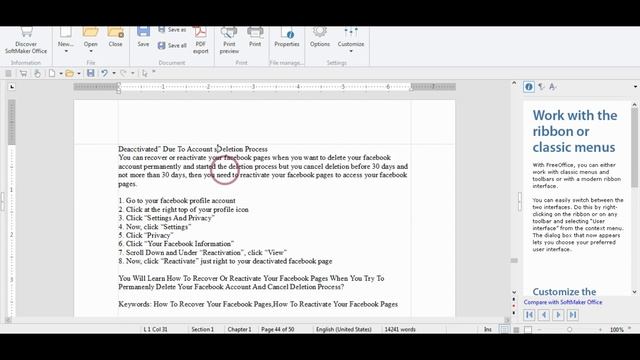Click the floppy save icon in quick toolbar

(x=91, y=73)
